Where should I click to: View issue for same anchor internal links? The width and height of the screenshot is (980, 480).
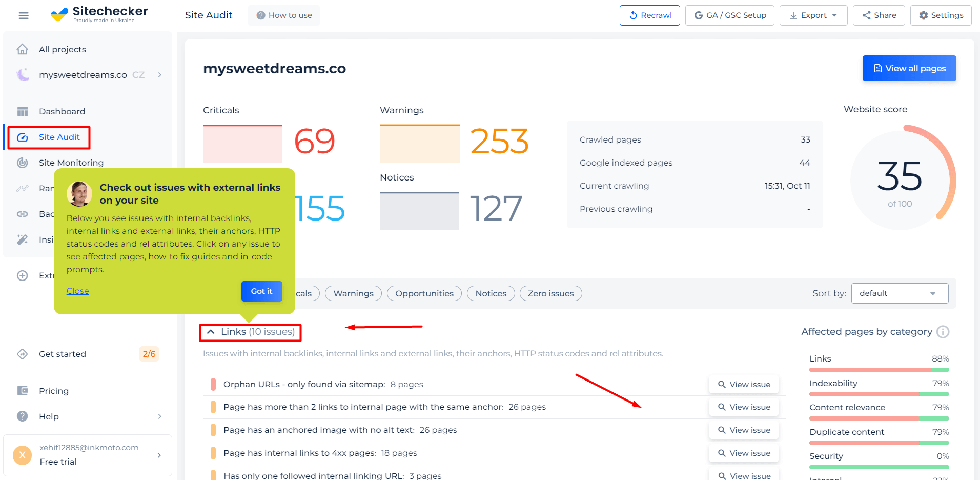point(744,407)
